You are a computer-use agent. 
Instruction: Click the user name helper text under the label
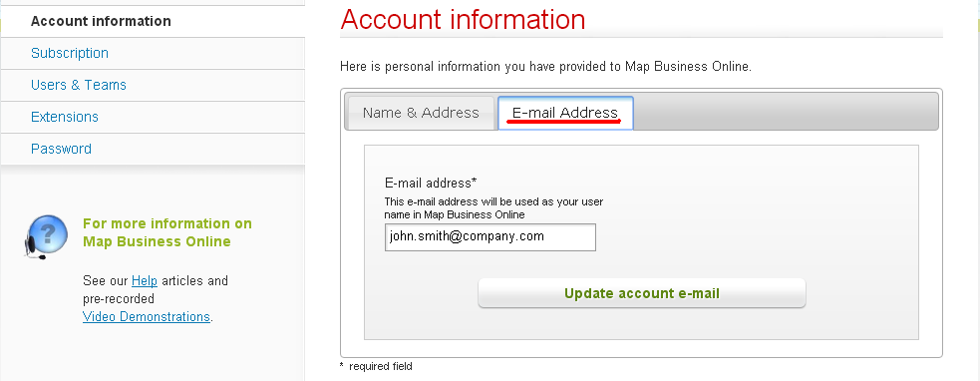493,208
